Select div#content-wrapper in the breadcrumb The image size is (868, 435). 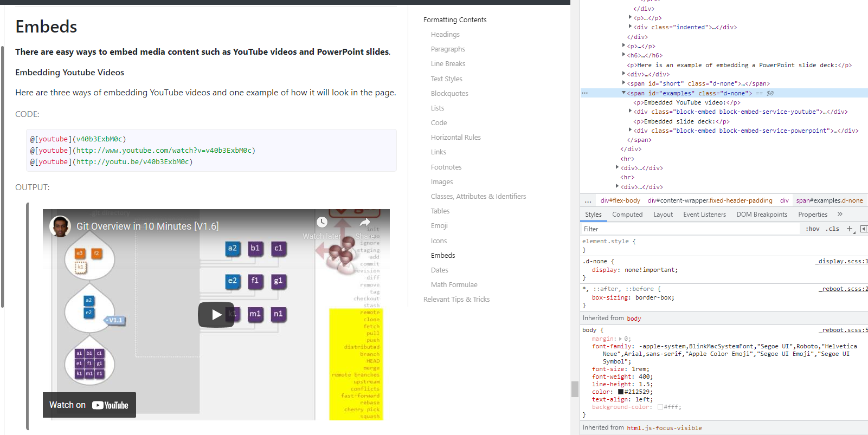click(710, 201)
